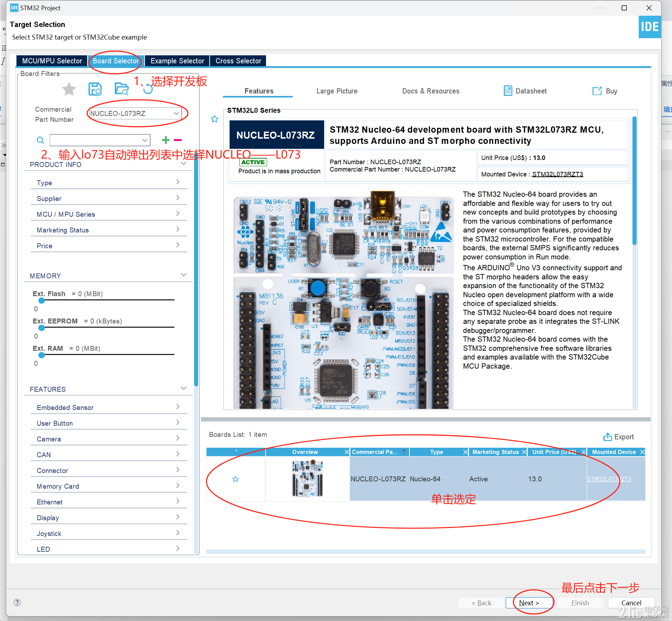Collapse the MEMORY section chevron
672x621 pixels.
[183, 275]
